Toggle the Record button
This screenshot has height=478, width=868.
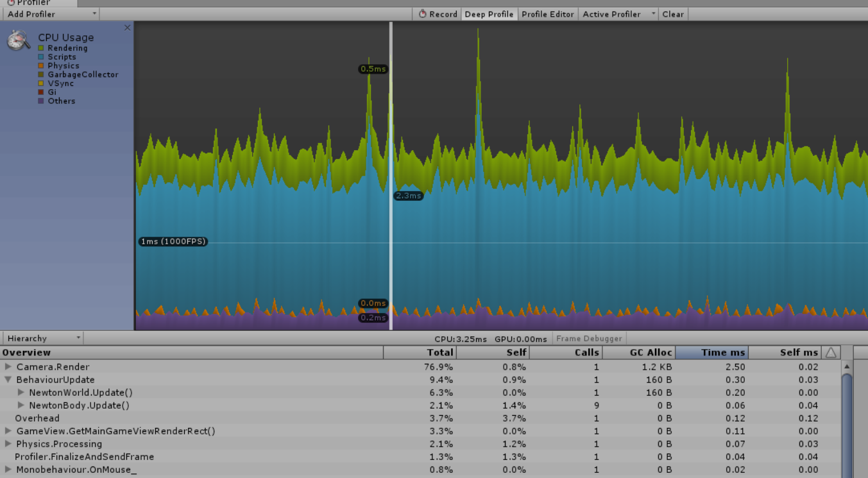pyautogui.click(x=438, y=14)
